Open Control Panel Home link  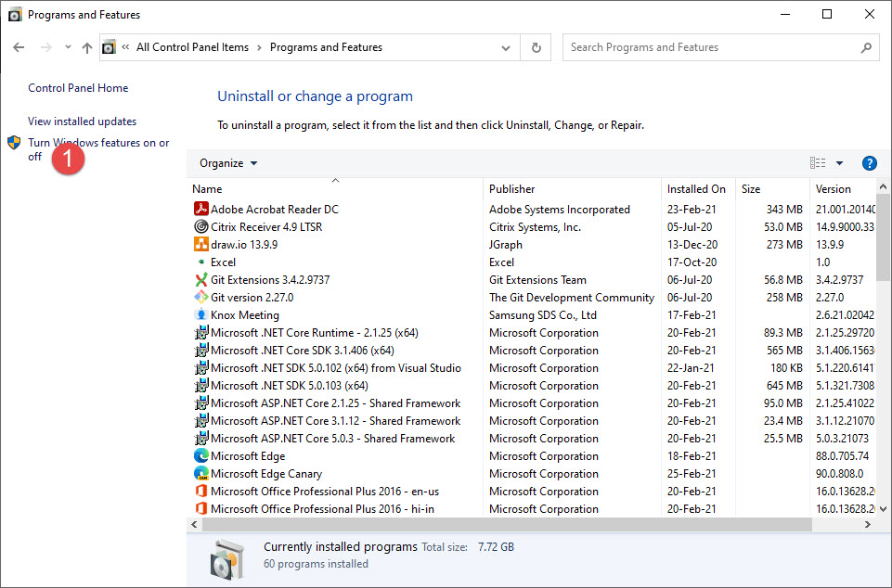[78, 87]
